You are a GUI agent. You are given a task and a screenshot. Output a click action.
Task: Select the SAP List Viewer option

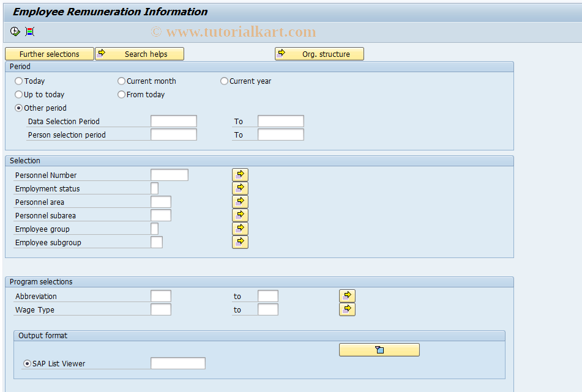pyautogui.click(x=26, y=363)
